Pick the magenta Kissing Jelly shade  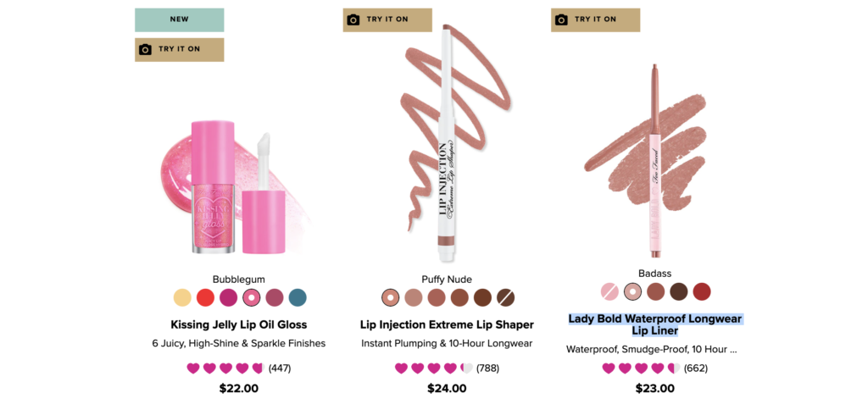228,297
